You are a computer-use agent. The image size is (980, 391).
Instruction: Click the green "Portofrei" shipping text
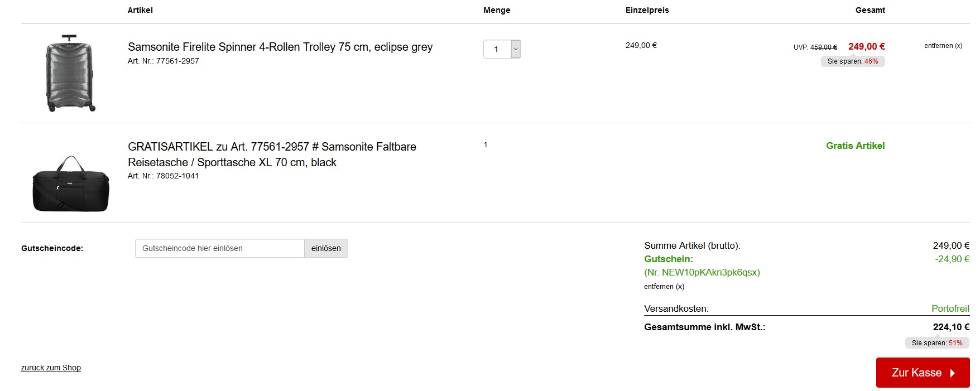(x=950, y=308)
